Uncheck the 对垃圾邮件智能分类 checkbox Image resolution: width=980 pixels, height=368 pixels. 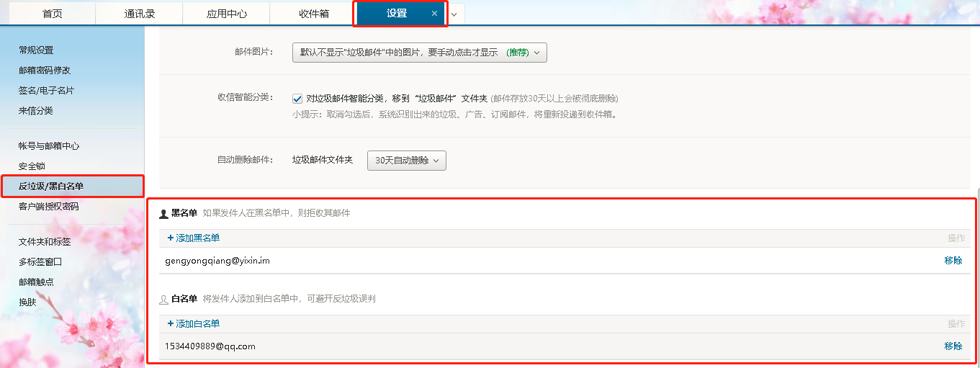[297, 99]
